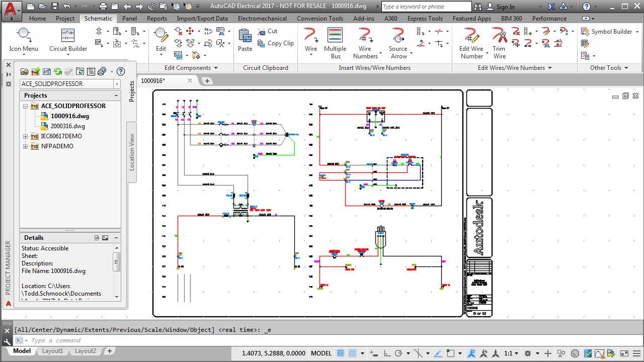Open the ACE_SOLIDPROFESSOR project dropdown
644x362 pixels.
pos(117,84)
